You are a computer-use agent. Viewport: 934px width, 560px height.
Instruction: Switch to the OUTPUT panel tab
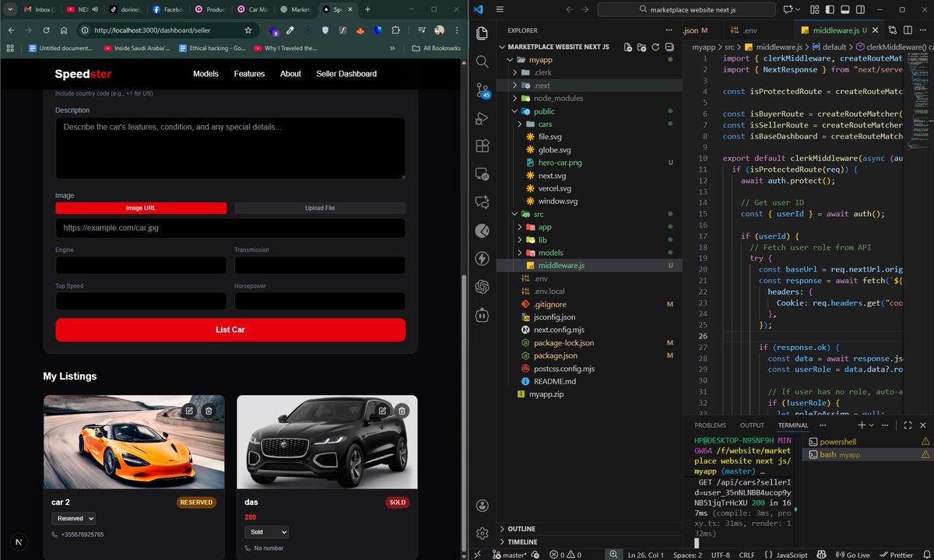click(x=752, y=425)
